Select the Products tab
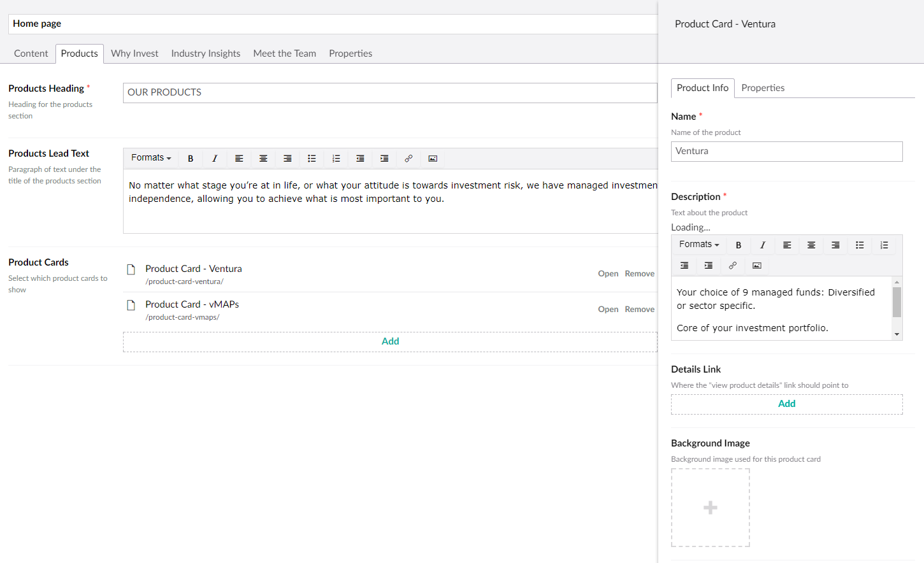Screen dimensions: 924x563 point(80,53)
